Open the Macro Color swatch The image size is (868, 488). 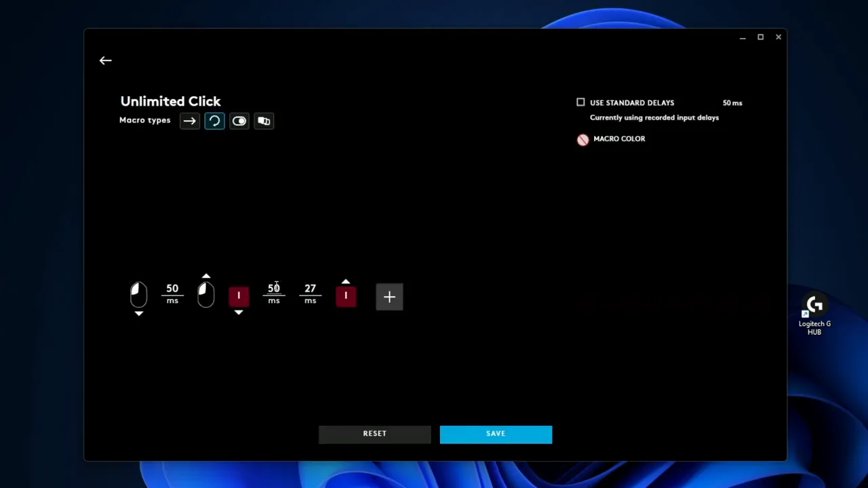(x=583, y=140)
